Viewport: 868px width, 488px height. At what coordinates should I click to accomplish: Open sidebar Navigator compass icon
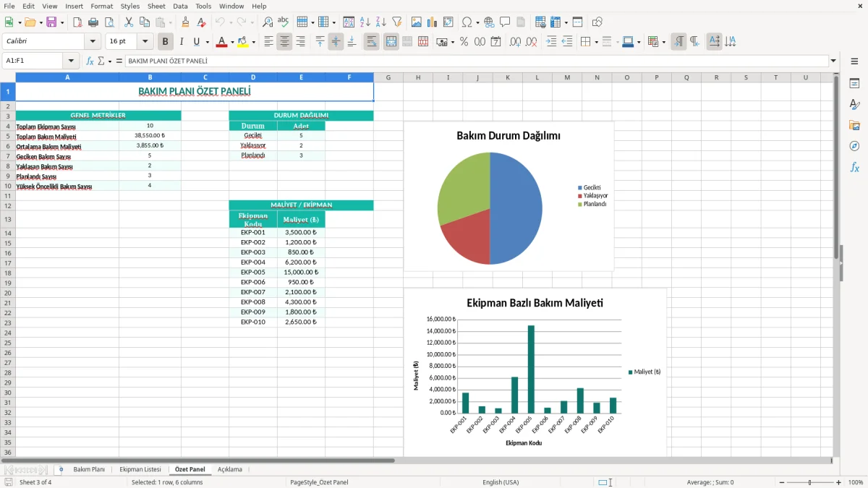coord(854,146)
